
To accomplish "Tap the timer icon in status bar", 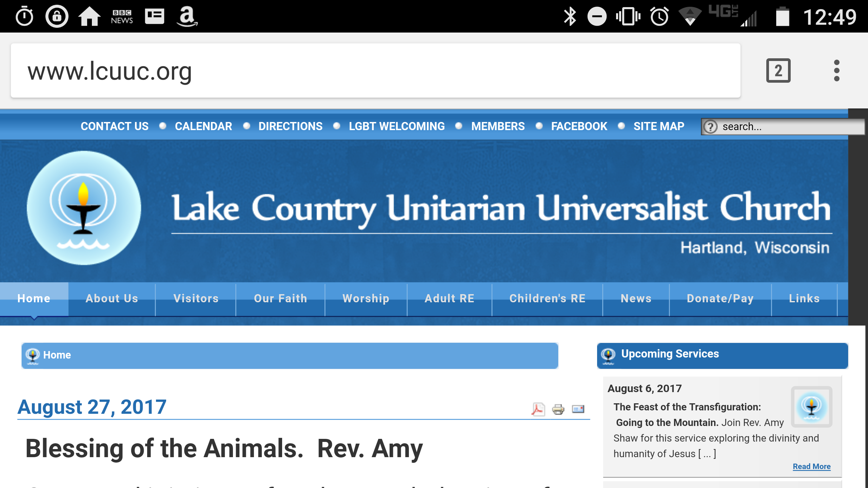I will pos(25,16).
